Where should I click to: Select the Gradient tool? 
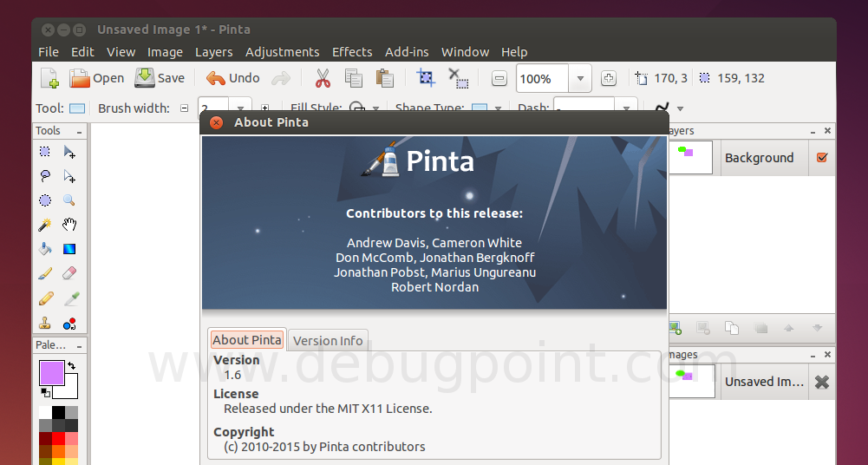(x=69, y=249)
